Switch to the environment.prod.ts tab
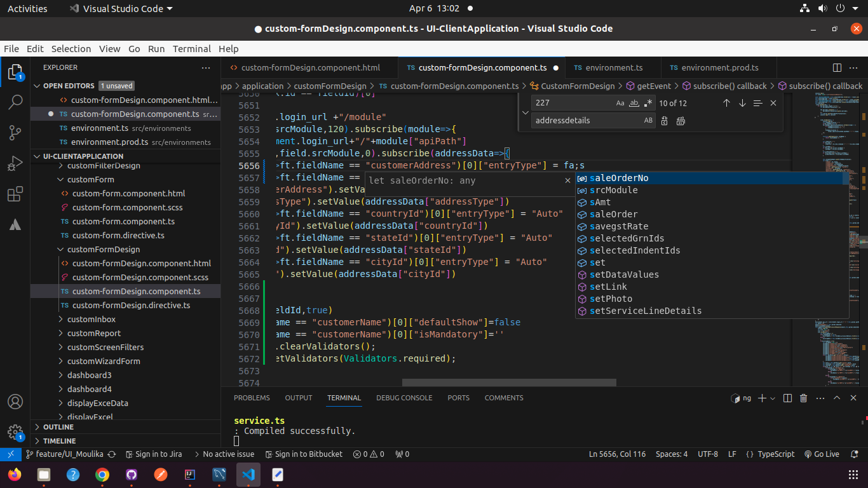The height and width of the screenshot is (488, 868). click(714, 67)
